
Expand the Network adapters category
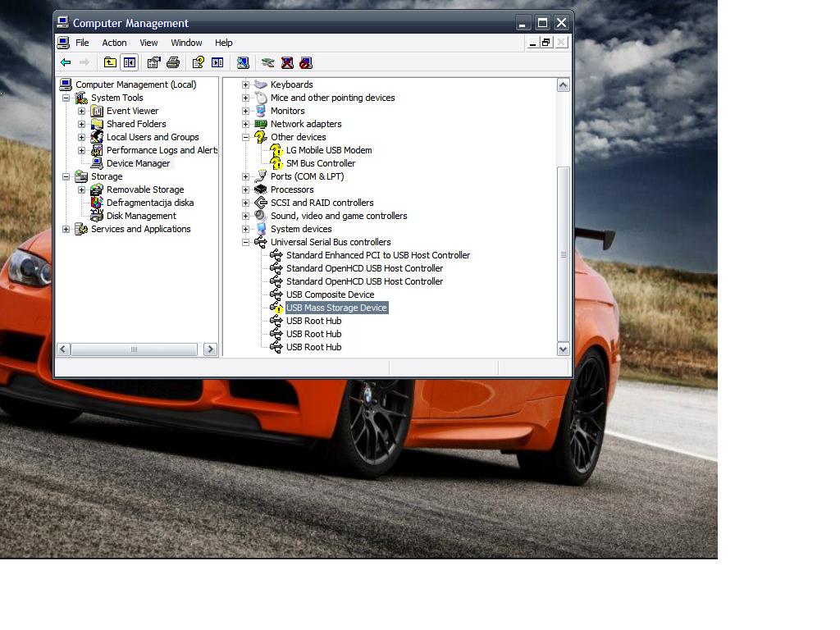click(x=245, y=124)
